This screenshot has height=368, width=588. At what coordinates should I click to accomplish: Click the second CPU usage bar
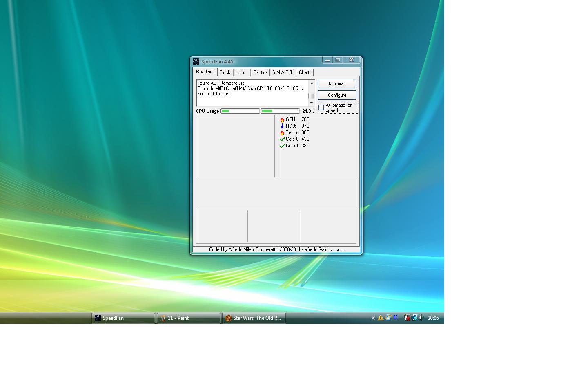(x=280, y=111)
